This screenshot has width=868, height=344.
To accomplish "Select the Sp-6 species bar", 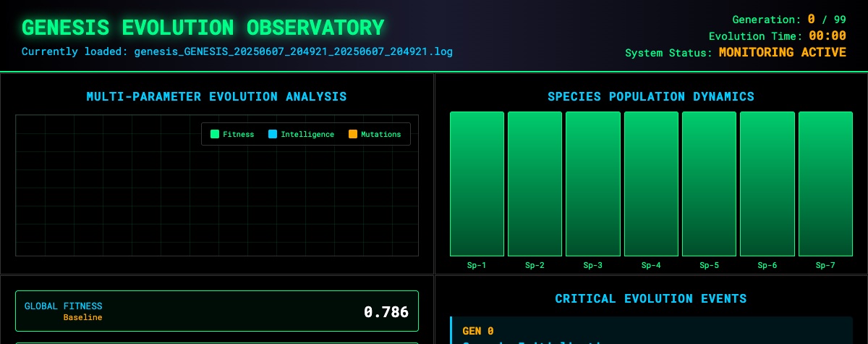I will click(x=767, y=184).
